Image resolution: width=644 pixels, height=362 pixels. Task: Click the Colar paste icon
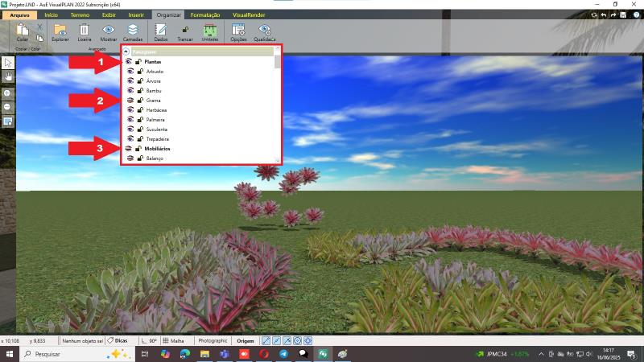point(23,31)
